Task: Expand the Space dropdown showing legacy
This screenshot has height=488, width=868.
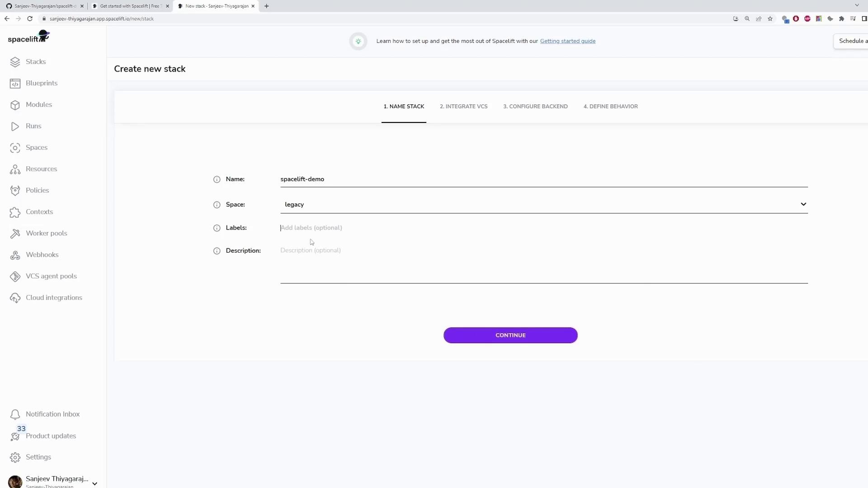Action: 803,204
